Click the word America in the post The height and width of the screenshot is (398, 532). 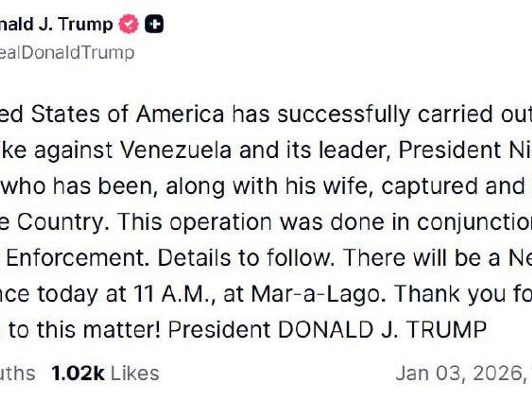coord(180,114)
